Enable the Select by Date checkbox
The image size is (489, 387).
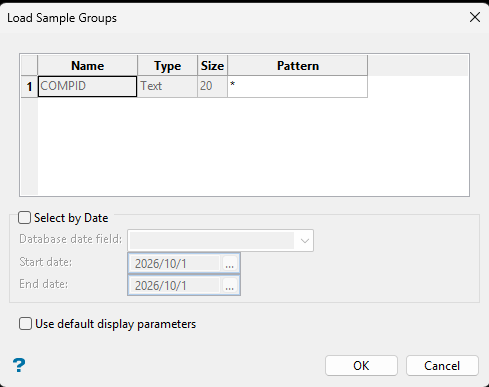(x=25, y=218)
